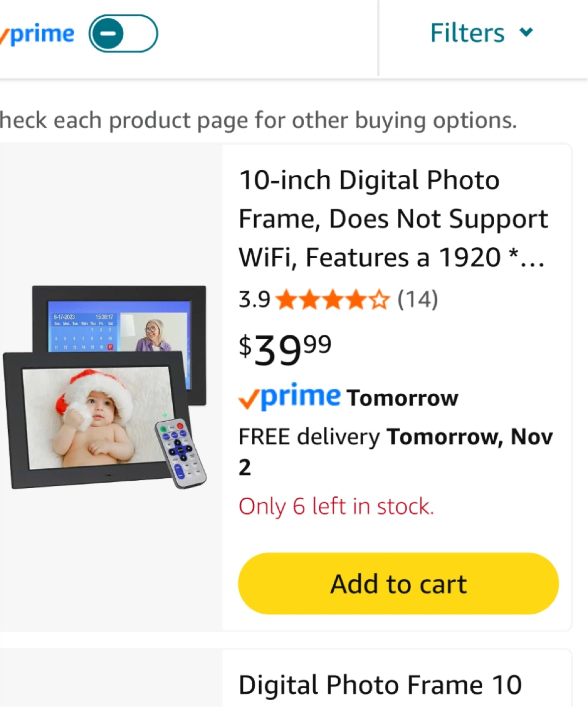Click the 3.9 rating number
Viewport: 588px width, 707px height.
pos(254,299)
